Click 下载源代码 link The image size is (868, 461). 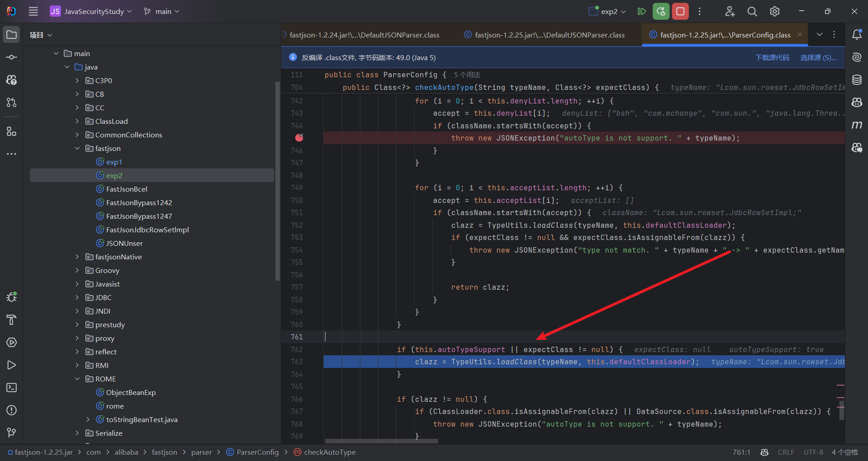point(772,57)
